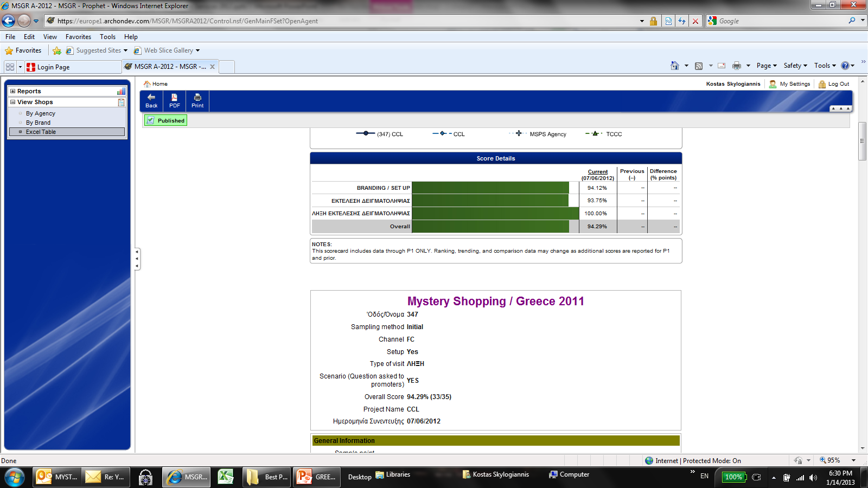Click the Back toolbar icon

pyautogui.click(x=151, y=101)
